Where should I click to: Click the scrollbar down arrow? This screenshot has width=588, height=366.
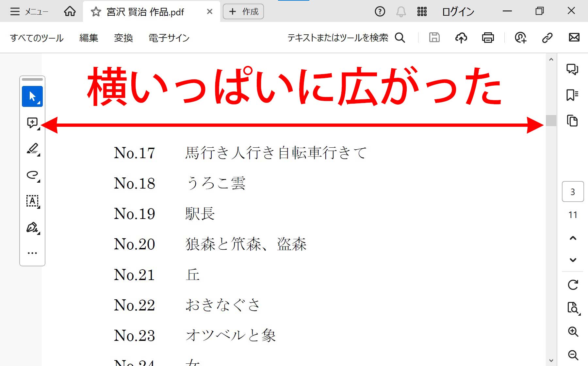pos(551,360)
